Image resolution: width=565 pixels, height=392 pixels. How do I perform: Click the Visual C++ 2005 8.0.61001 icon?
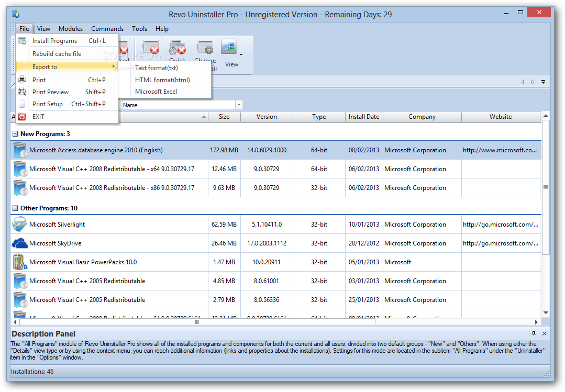pyautogui.click(x=20, y=281)
